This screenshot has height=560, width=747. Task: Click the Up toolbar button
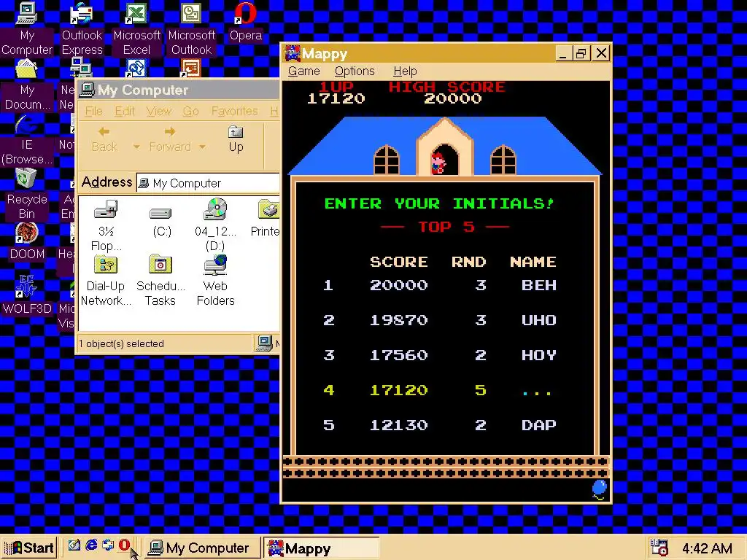tap(236, 139)
